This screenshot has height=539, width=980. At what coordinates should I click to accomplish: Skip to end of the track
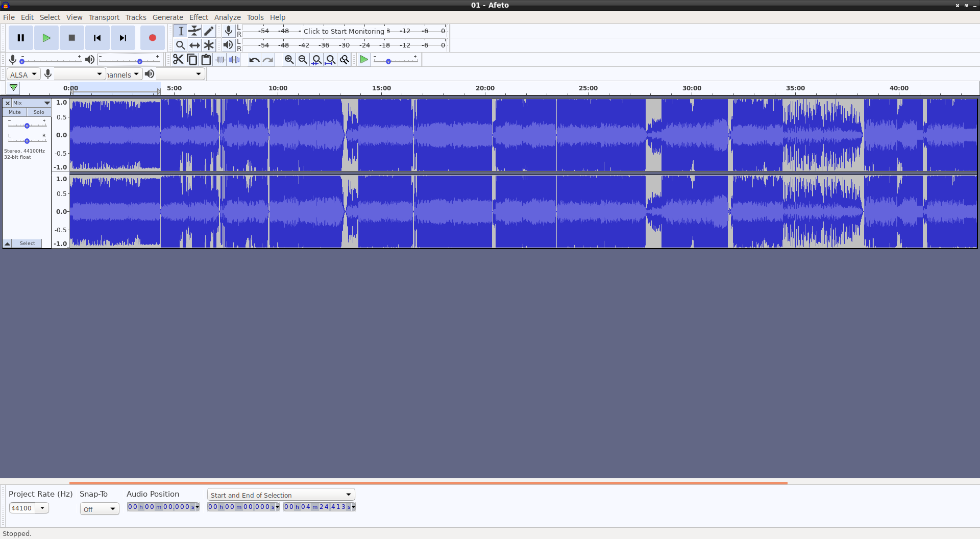[x=123, y=38]
